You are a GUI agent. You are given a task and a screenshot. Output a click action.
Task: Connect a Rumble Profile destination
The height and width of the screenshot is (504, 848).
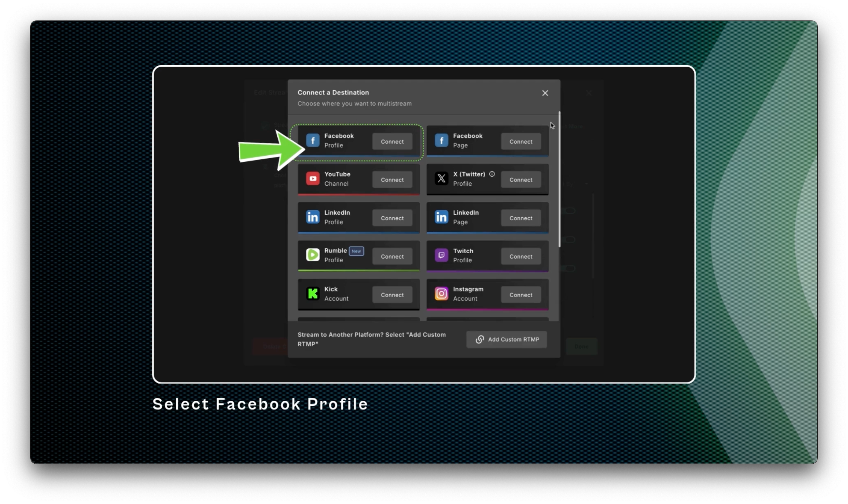(392, 257)
